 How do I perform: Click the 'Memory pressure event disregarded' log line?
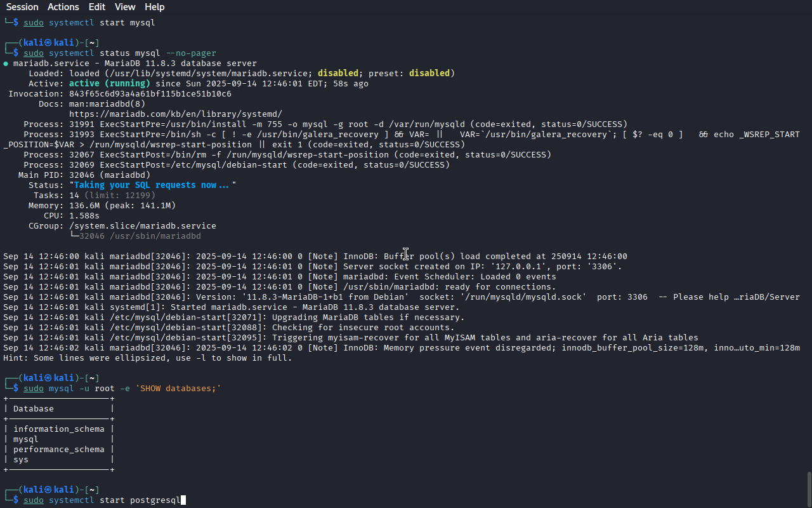[402, 347]
